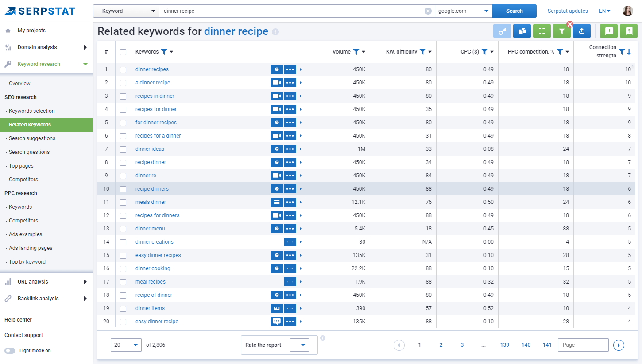Click the Serpstat logo
Screen dimensions: 642x364
coord(40,11)
